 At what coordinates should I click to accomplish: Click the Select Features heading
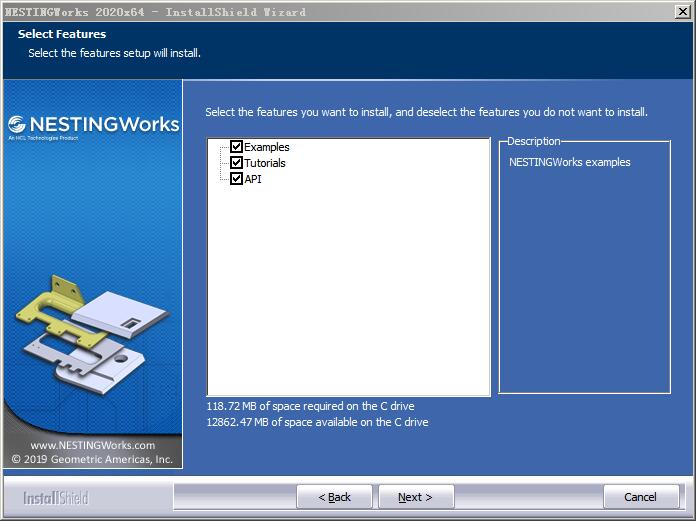coord(62,34)
